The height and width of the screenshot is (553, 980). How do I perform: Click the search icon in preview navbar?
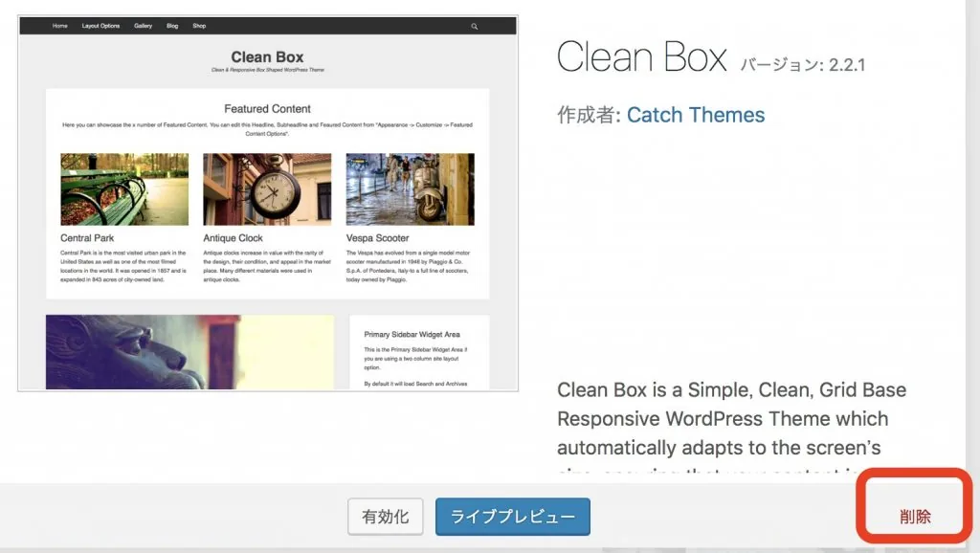click(475, 26)
